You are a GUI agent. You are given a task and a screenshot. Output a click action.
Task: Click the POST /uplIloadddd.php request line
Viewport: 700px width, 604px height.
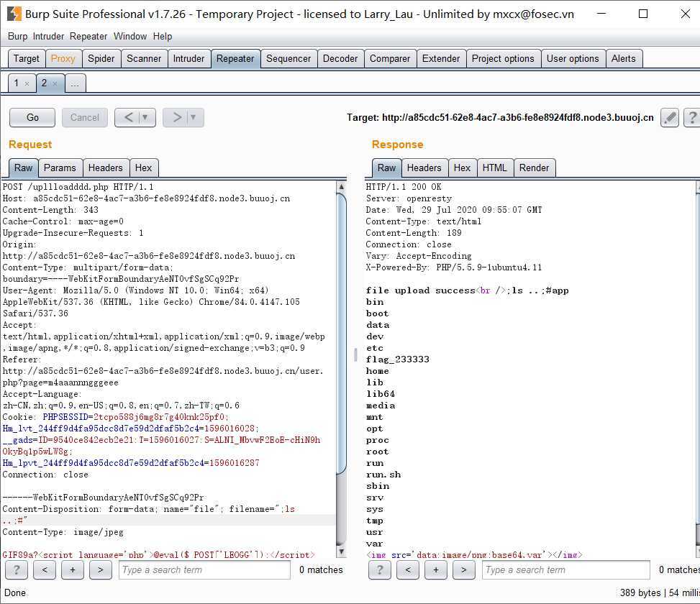[78, 186]
